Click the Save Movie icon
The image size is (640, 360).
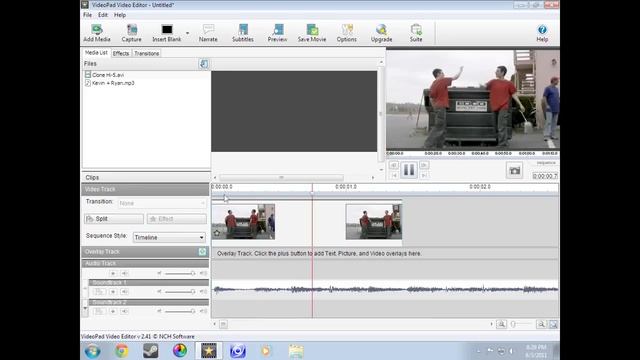click(x=312, y=33)
